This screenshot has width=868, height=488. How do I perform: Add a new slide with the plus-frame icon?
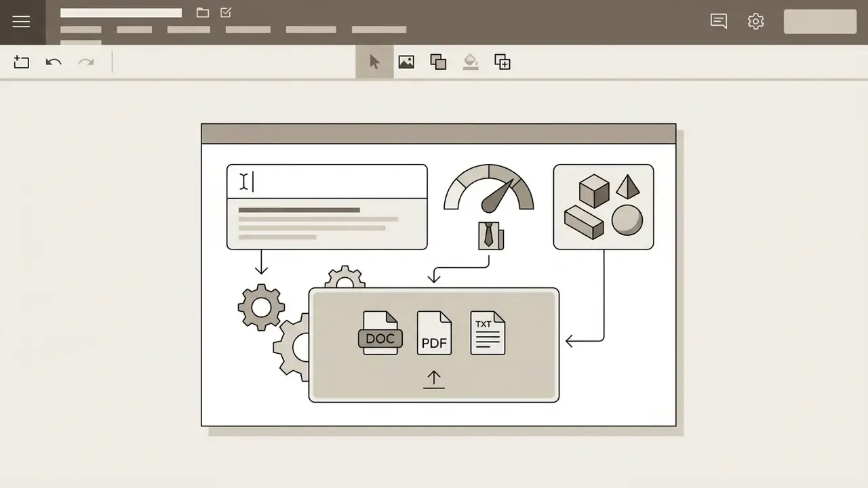(22, 62)
